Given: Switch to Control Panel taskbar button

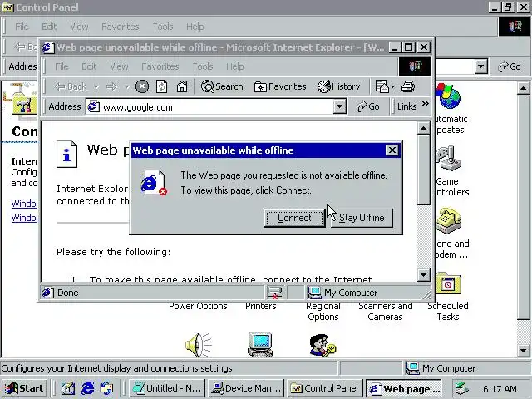Looking at the screenshot, I should pyautogui.click(x=325, y=388).
